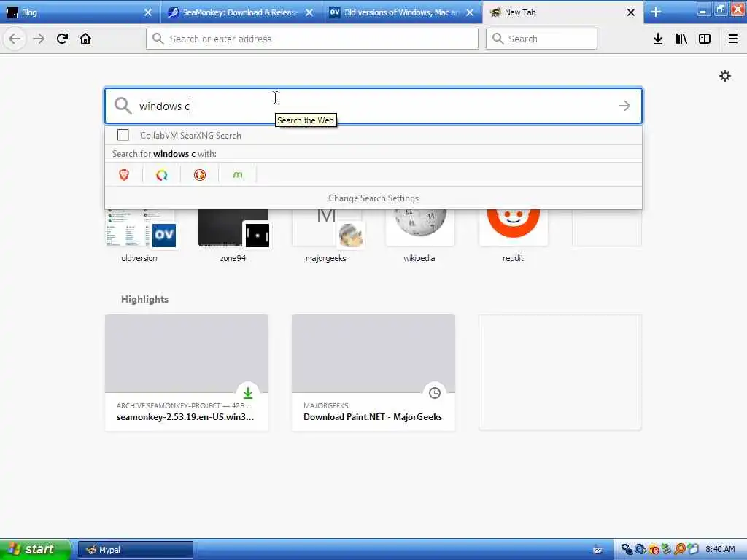The height and width of the screenshot is (560, 747).
Task: Search with the Brave engine icon
Action: 124,175
